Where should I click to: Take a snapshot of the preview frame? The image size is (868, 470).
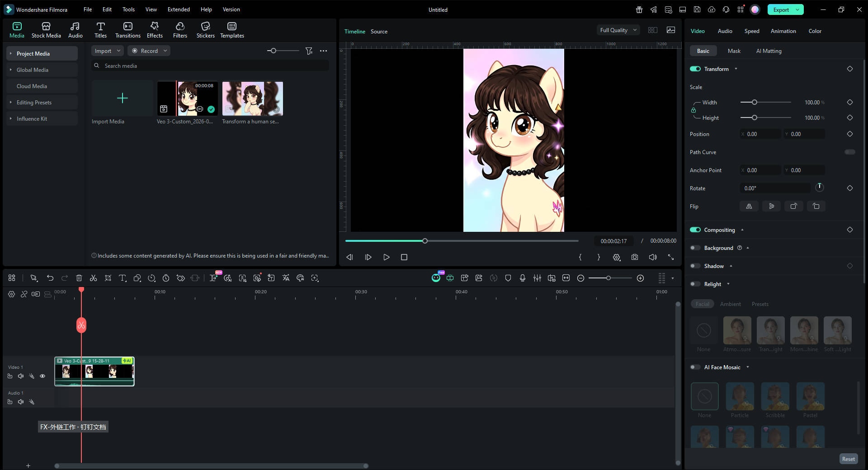point(635,257)
